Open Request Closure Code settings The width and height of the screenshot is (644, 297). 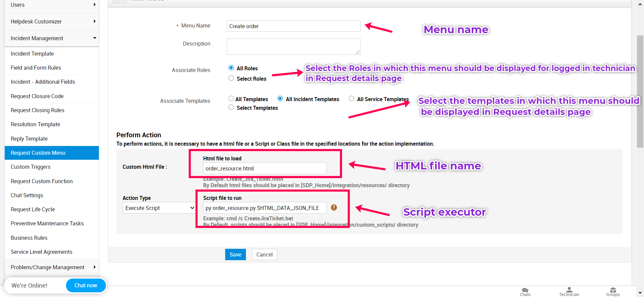(52, 96)
